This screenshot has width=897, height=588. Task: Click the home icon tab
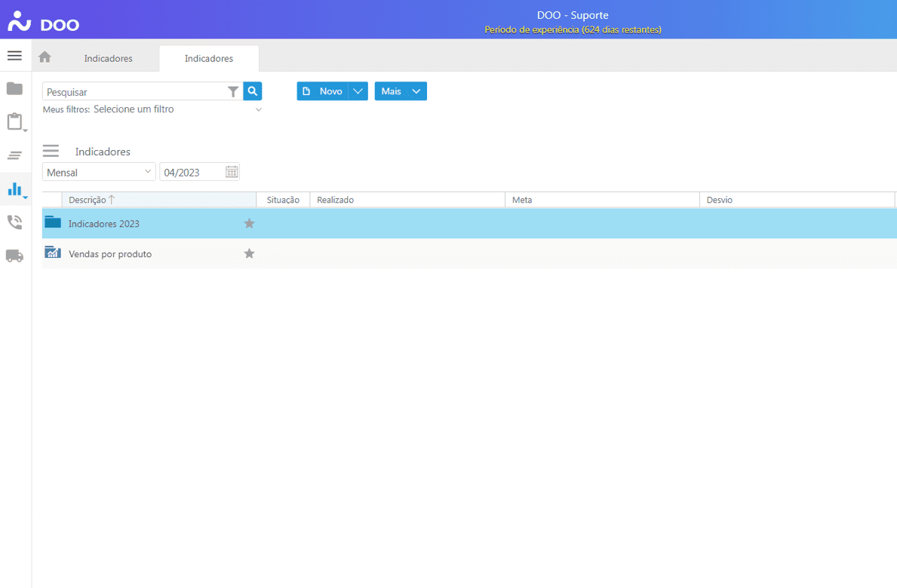(45, 57)
